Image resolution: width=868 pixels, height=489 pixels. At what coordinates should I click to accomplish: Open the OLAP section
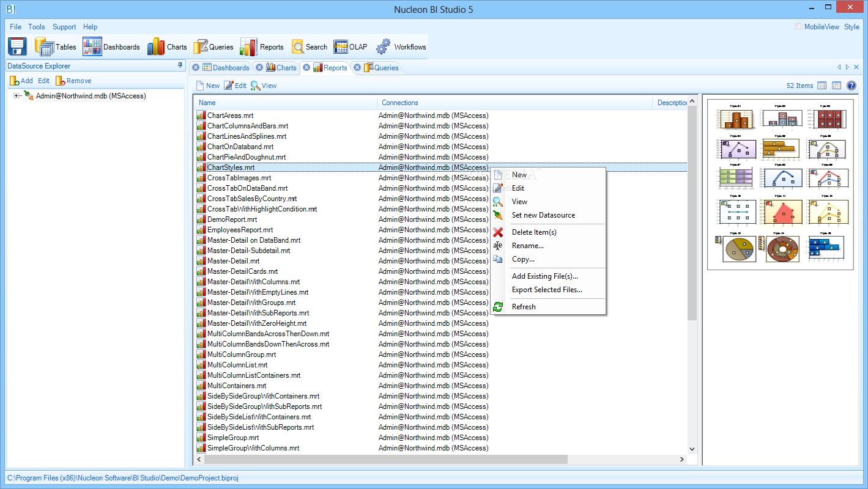point(351,46)
